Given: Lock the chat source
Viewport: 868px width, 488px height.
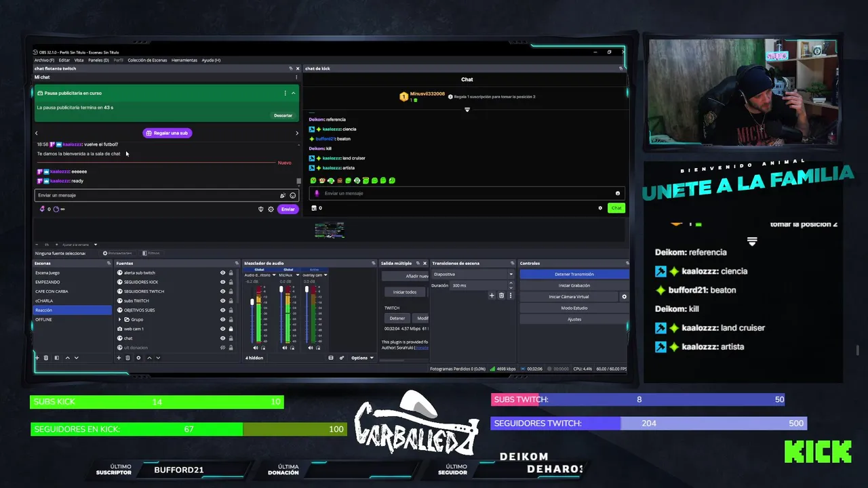Looking at the screenshot, I should pyautogui.click(x=231, y=338).
